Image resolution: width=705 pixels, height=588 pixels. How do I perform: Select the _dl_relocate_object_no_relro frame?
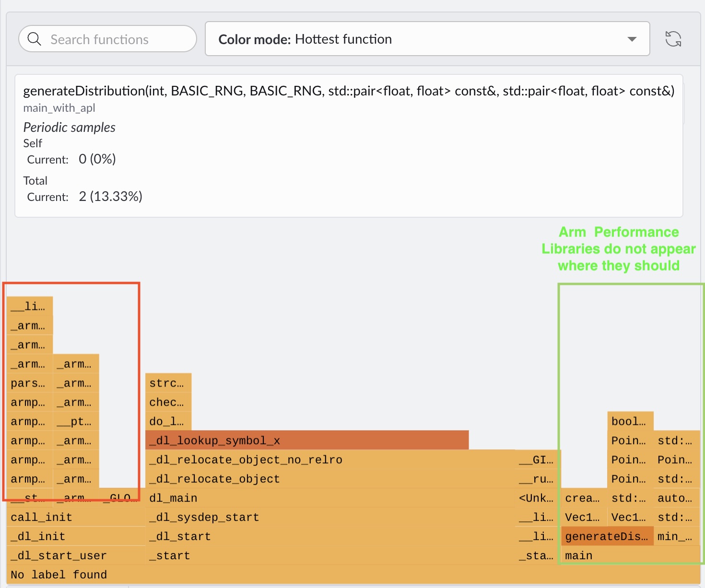pos(307,459)
